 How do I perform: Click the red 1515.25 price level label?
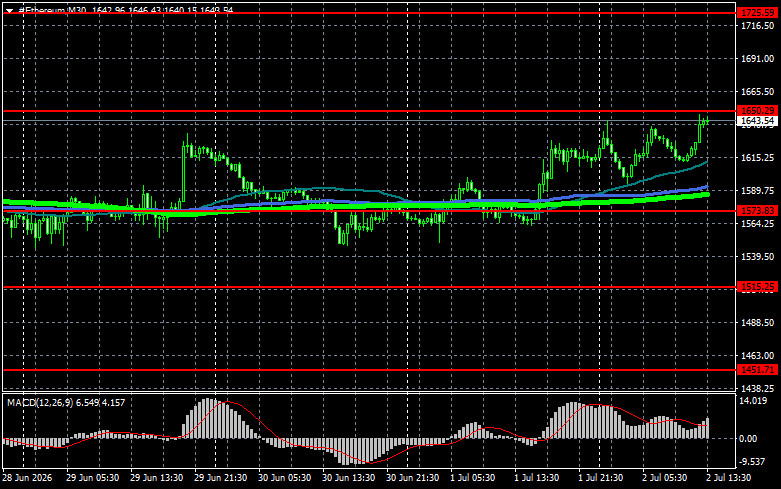757,287
